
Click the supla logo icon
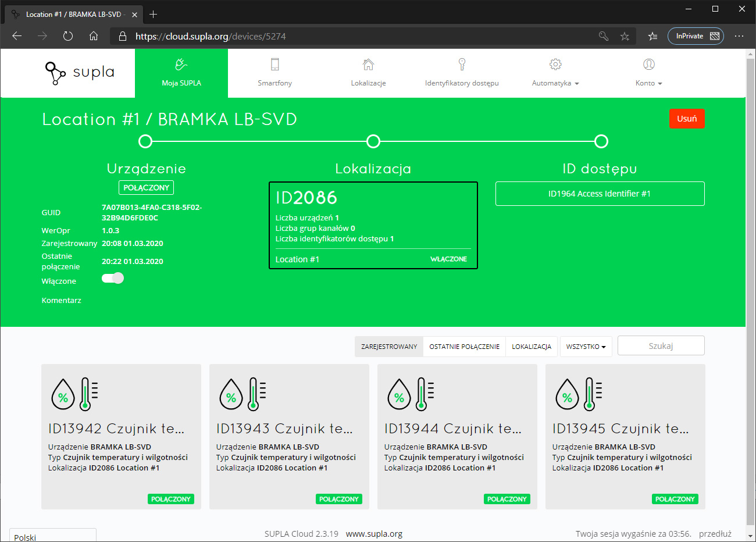coord(56,73)
